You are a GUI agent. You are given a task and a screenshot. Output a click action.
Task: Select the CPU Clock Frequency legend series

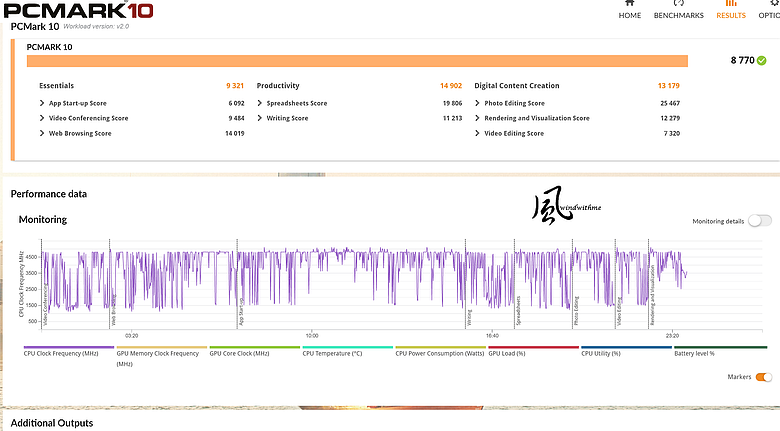61,353
